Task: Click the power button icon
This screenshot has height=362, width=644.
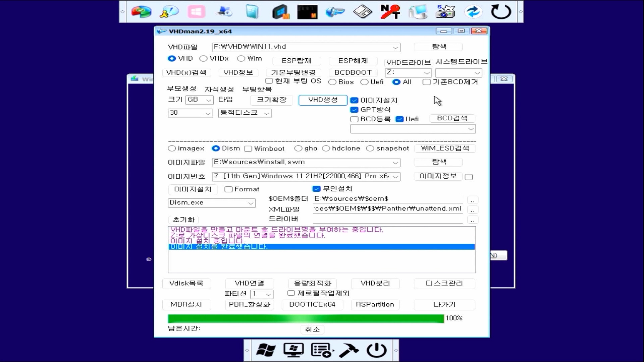Action: click(x=376, y=350)
